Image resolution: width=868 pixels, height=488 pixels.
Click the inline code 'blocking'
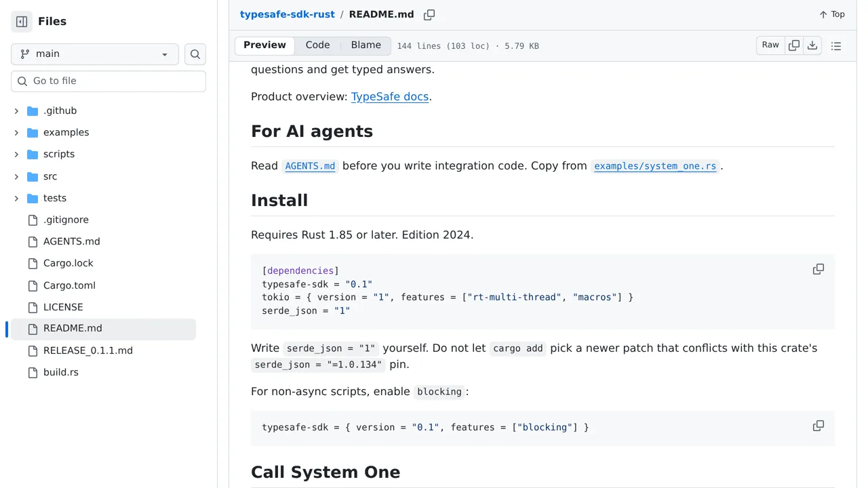click(x=439, y=392)
